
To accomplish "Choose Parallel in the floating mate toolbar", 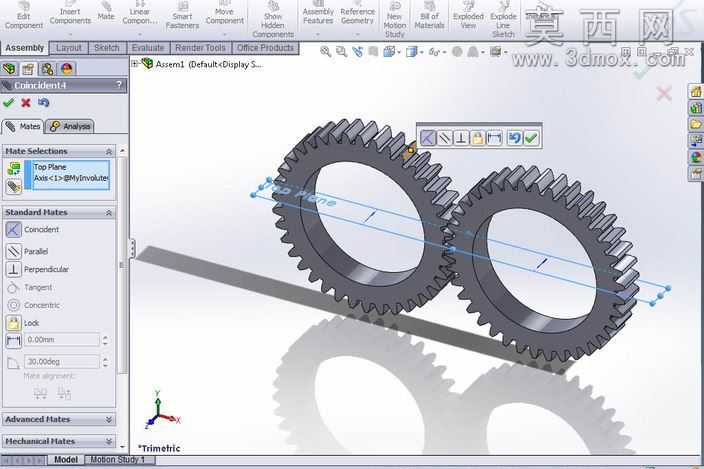I will [x=444, y=138].
